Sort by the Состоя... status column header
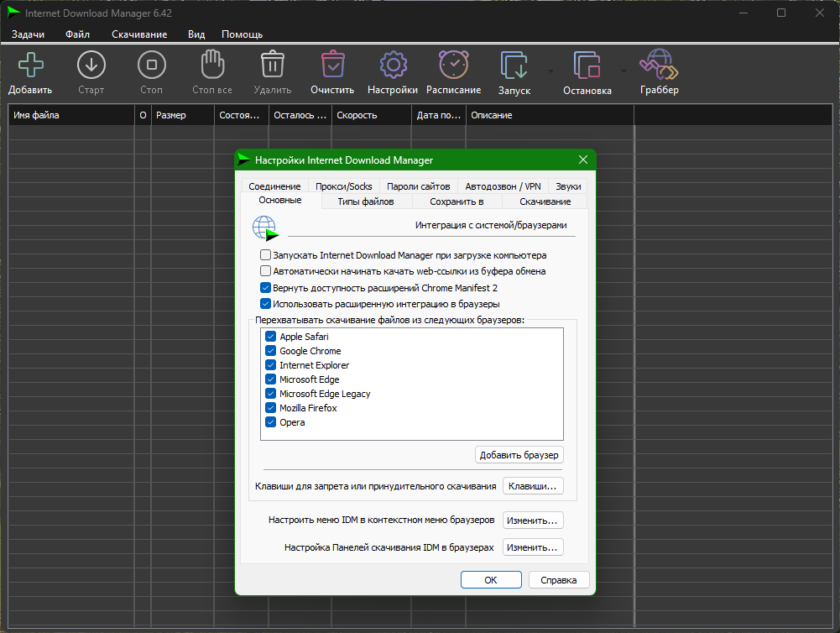The image size is (840, 633). click(x=242, y=115)
